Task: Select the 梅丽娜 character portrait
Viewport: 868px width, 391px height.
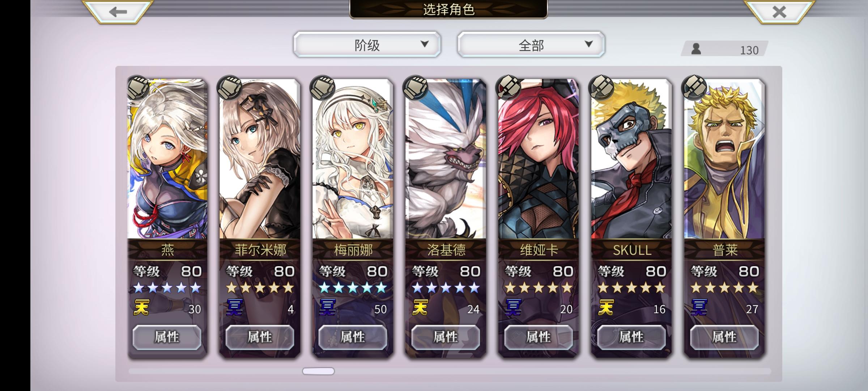Action: (353, 159)
